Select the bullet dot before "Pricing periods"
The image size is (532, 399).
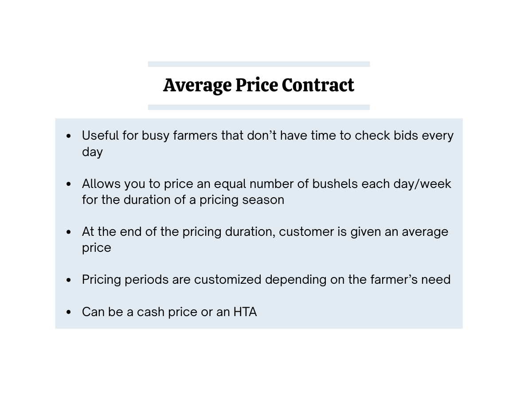pos(68,280)
